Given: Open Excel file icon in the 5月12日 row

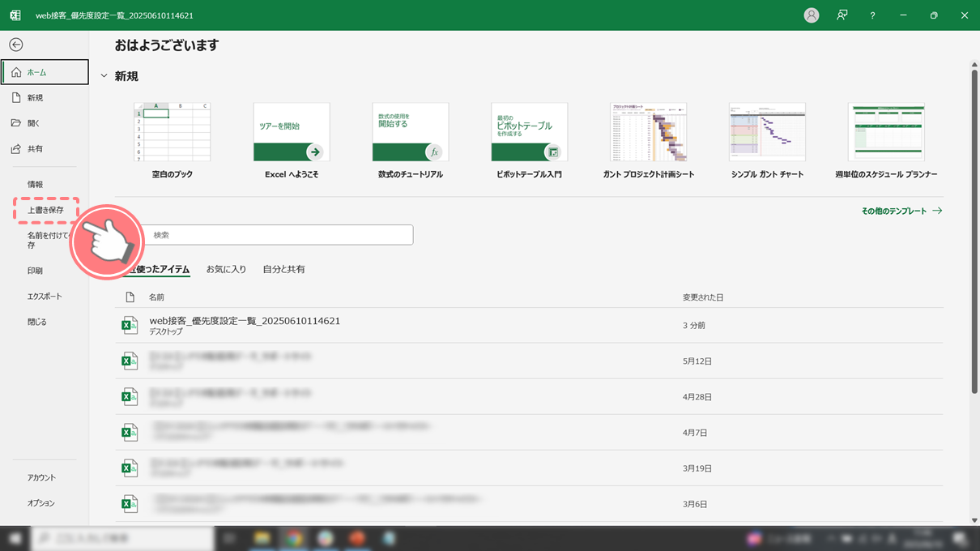Looking at the screenshot, I should pos(130,361).
